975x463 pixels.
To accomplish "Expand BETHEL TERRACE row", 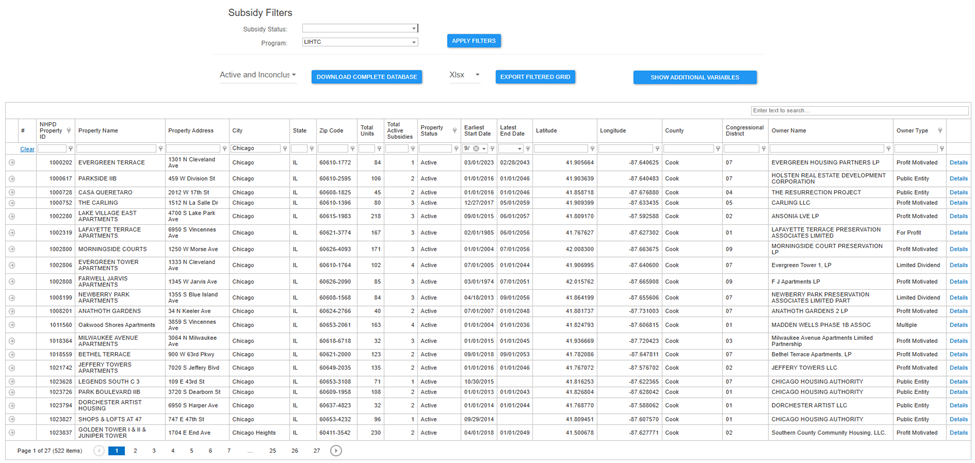I will click(12, 354).
